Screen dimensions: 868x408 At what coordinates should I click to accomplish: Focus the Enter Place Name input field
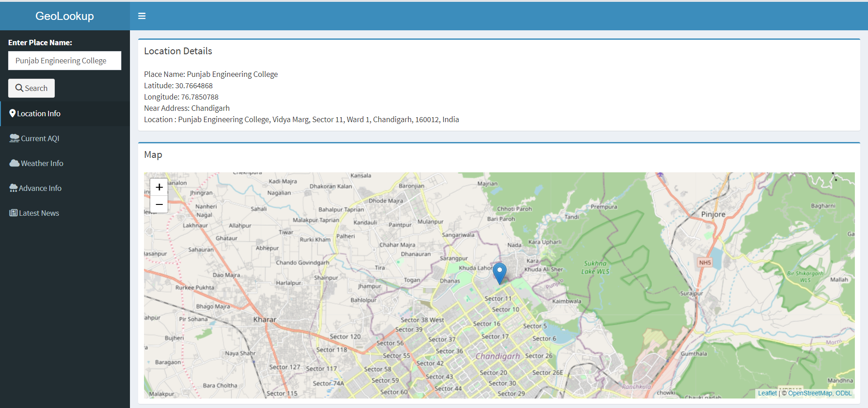65,61
